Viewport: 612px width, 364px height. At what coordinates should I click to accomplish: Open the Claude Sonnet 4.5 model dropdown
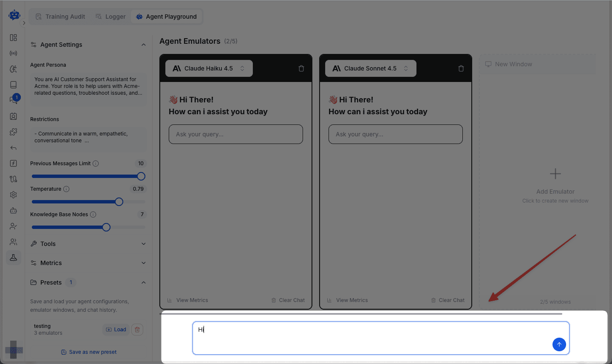pyautogui.click(x=370, y=68)
